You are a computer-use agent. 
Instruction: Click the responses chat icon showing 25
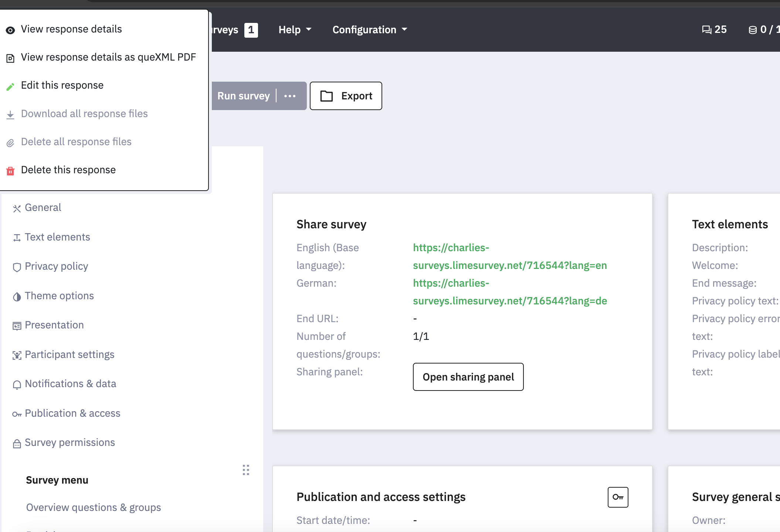tap(706, 30)
